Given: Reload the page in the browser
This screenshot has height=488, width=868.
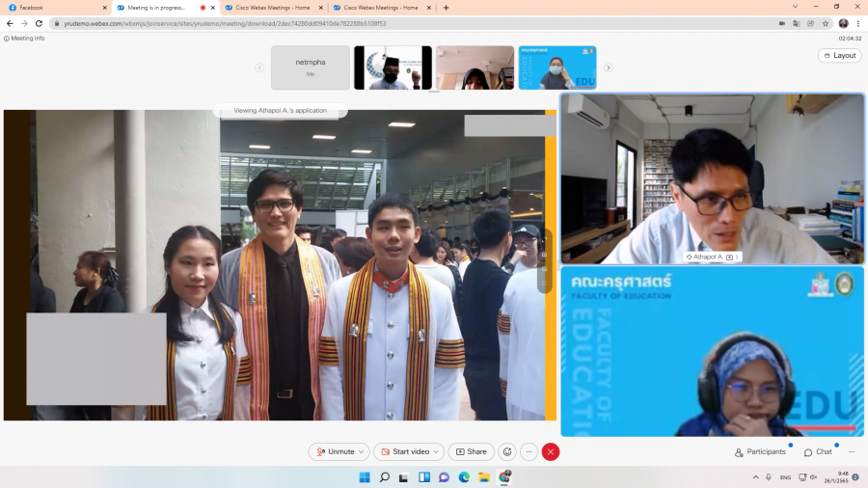Looking at the screenshot, I should point(39,23).
